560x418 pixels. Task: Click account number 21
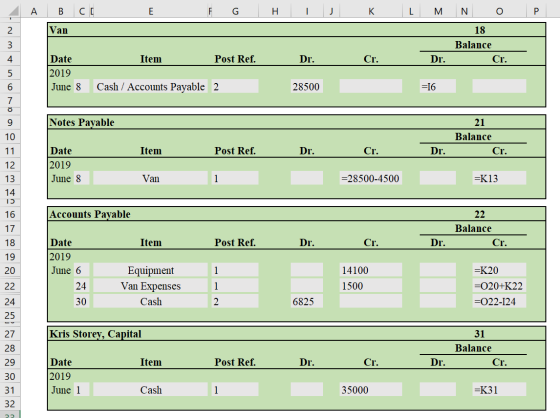pyautogui.click(x=480, y=122)
